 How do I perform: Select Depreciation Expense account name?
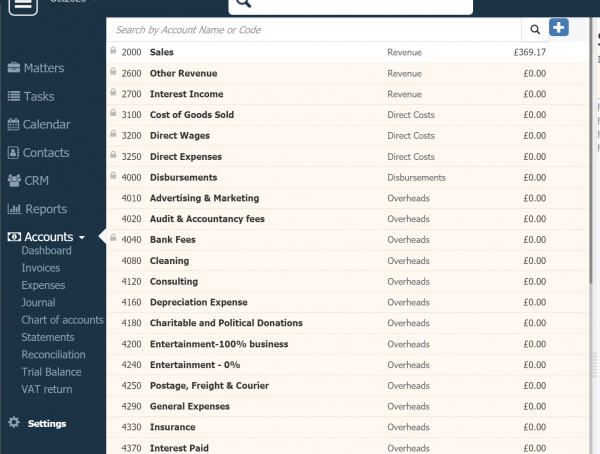click(199, 302)
